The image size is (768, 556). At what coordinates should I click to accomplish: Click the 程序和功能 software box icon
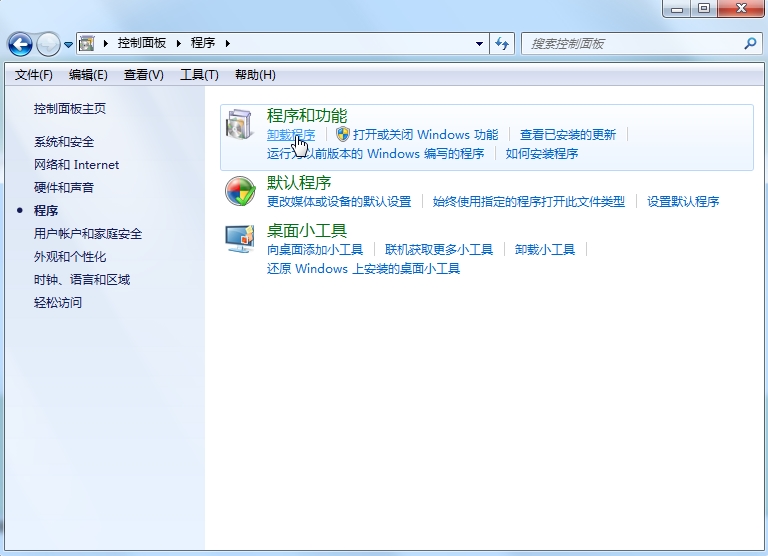(240, 124)
